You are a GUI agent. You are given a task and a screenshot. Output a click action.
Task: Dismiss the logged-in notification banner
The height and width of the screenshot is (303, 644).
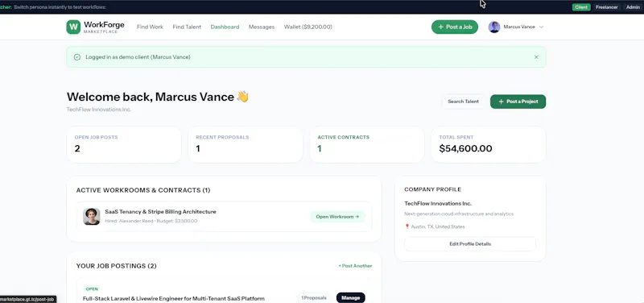536,57
